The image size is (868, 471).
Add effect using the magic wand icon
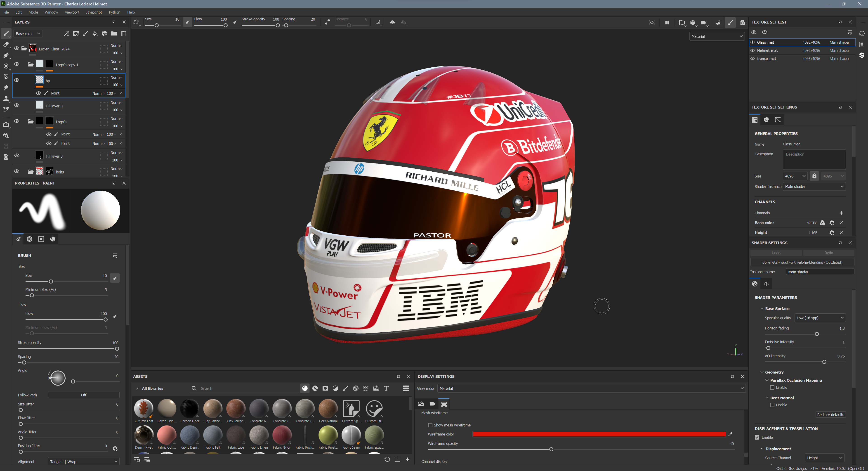[x=66, y=33]
